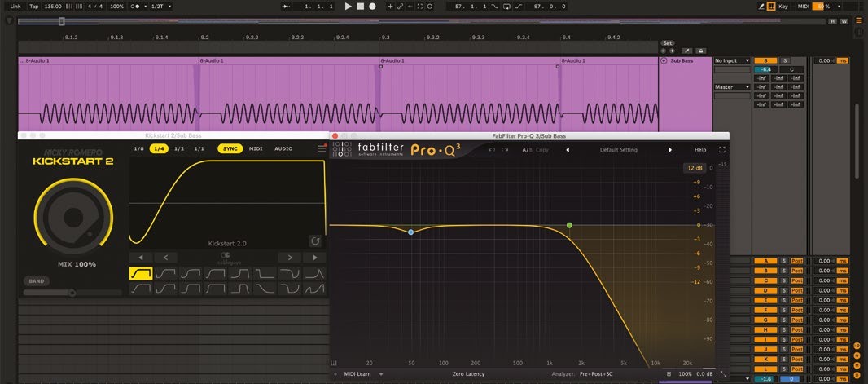Click the Pro-Q 3 0.0 dB output gain
The width and height of the screenshot is (868, 384).
(704, 374)
